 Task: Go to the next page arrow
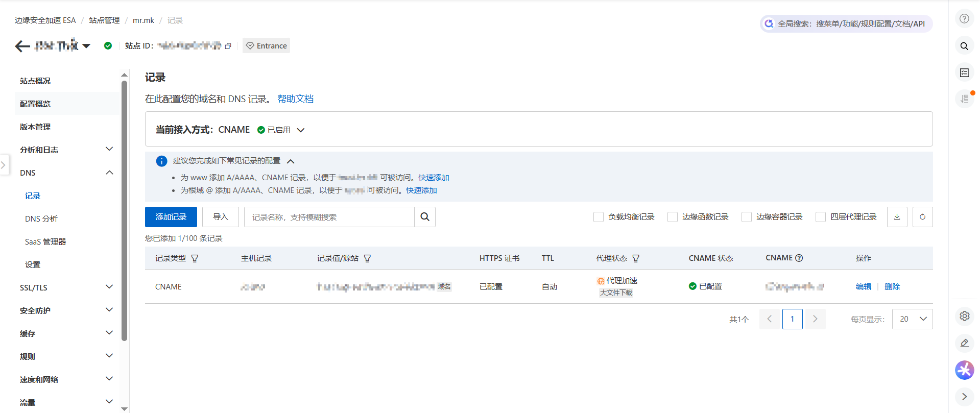pyautogui.click(x=816, y=319)
